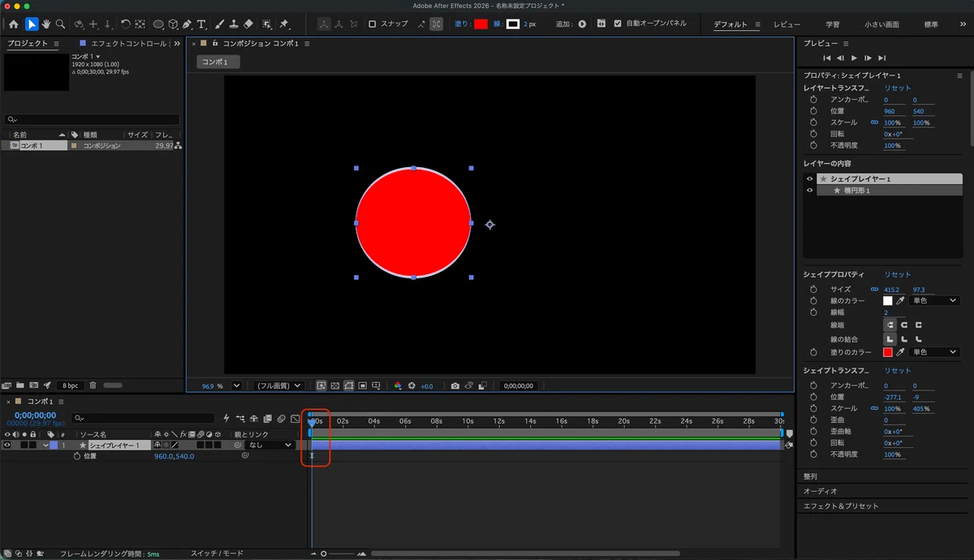Click the snapshot camera icon in viewer

[x=455, y=386]
